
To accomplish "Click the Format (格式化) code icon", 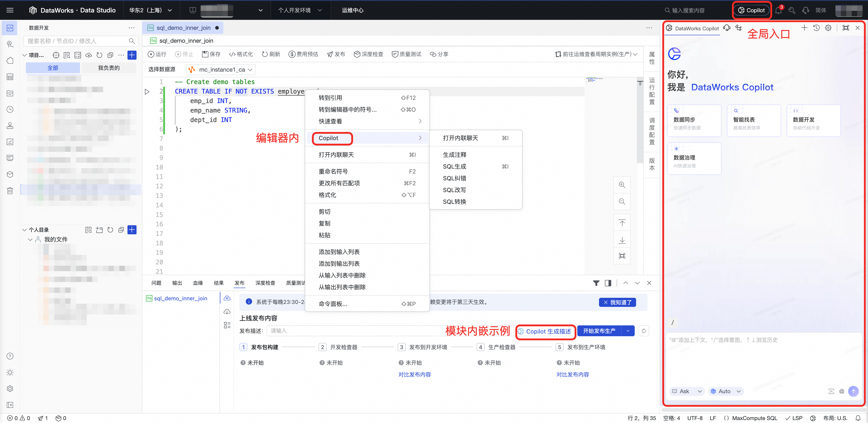I will (232, 54).
